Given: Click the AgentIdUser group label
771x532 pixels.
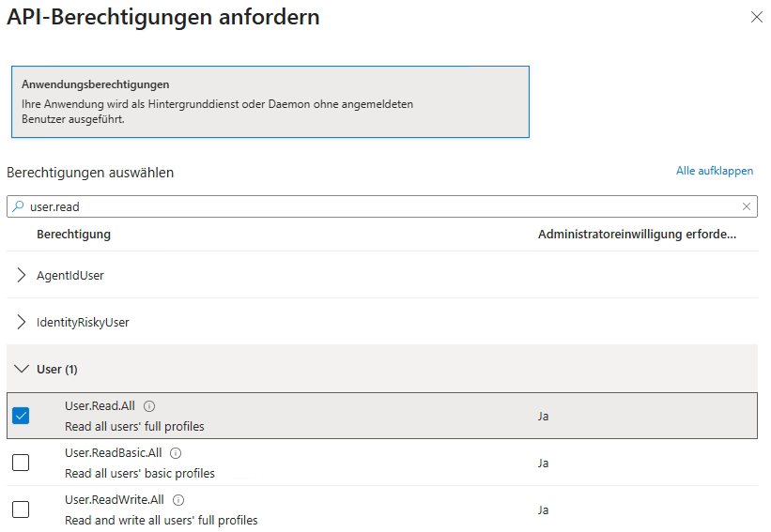Looking at the screenshot, I should (70, 275).
